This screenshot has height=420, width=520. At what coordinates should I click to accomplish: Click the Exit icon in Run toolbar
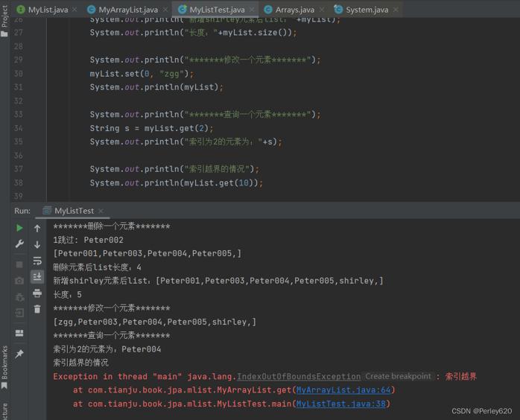(19, 313)
